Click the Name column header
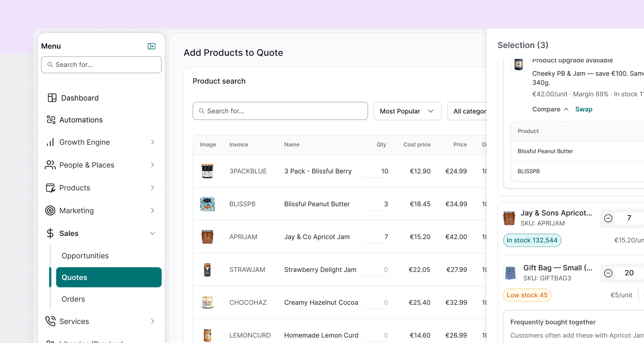The width and height of the screenshot is (644, 343). point(292,144)
